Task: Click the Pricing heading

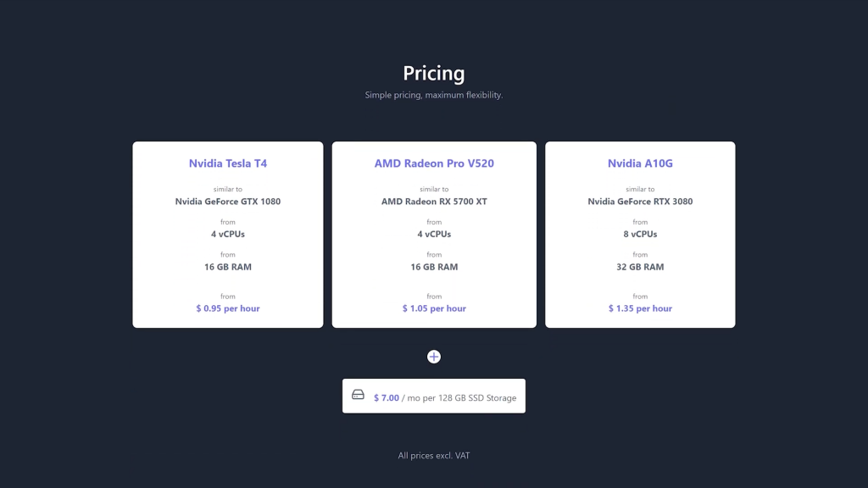Action: tap(433, 73)
